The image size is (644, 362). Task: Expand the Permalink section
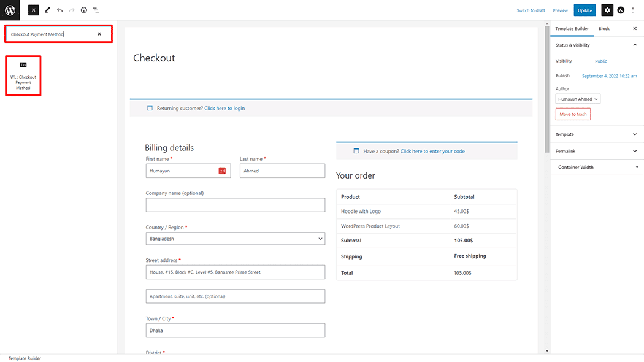(x=634, y=151)
